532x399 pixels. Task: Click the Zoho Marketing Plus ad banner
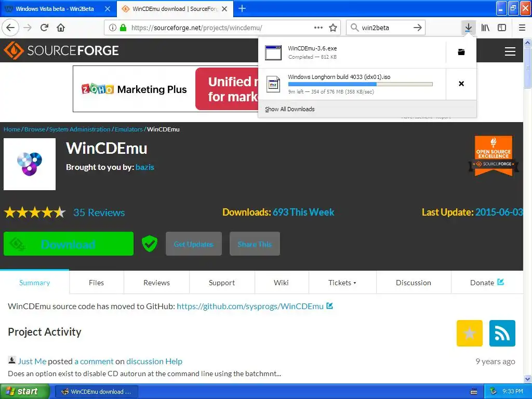[166, 89]
